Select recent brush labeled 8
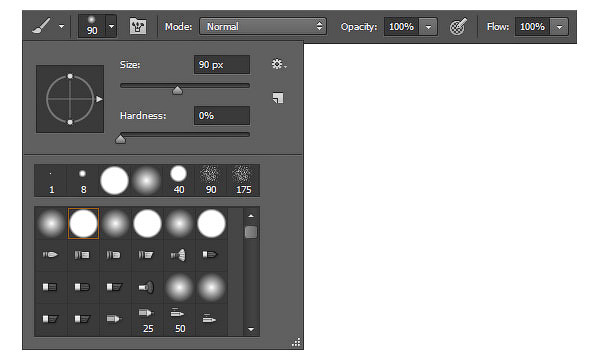Image resolution: width=600 pixels, height=360 pixels. point(83,181)
